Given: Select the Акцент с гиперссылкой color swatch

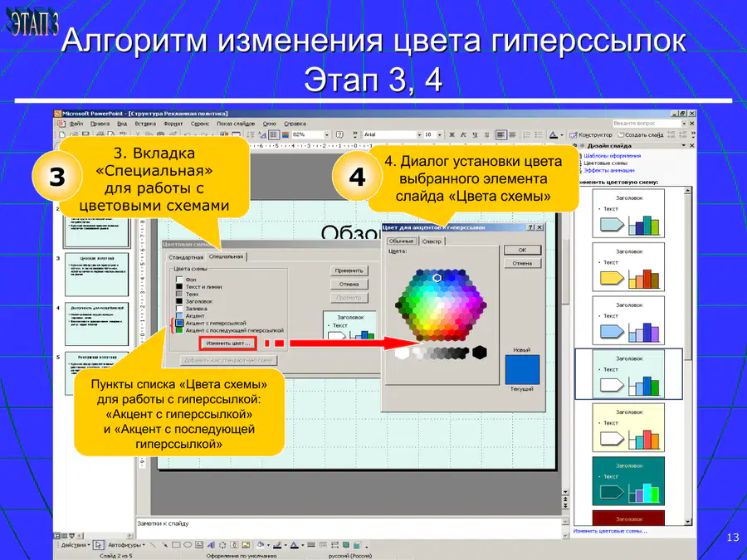Looking at the screenshot, I should click(x=179, y=323).
